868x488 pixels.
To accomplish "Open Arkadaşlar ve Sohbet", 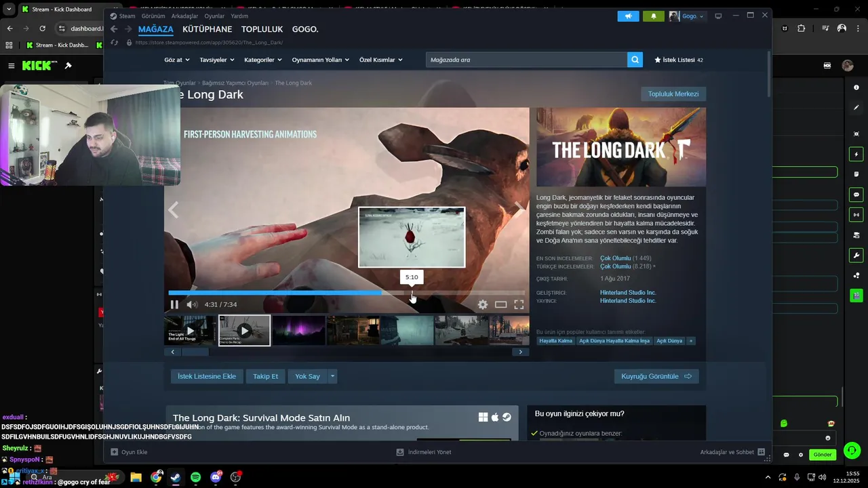I will click(733, 452).
